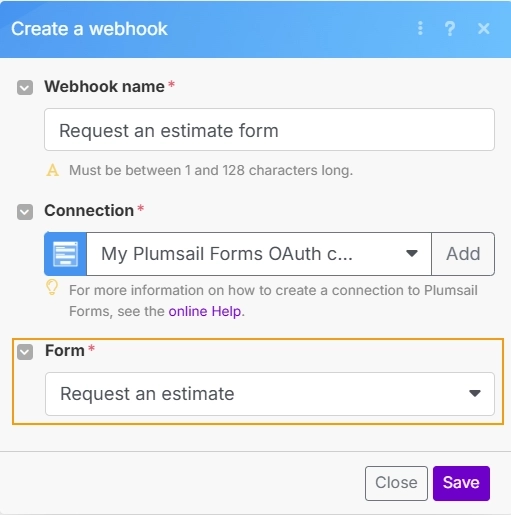Viewport: 511px width, 515px height.
Task: Click the Save button
Action: pos(461,483)
